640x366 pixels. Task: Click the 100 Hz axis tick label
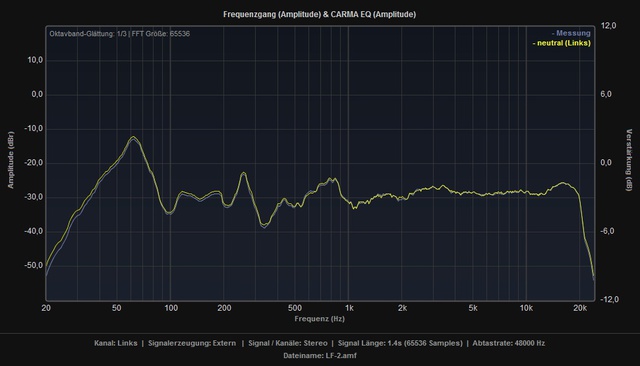pyautogui.click(x=171, y=308)
